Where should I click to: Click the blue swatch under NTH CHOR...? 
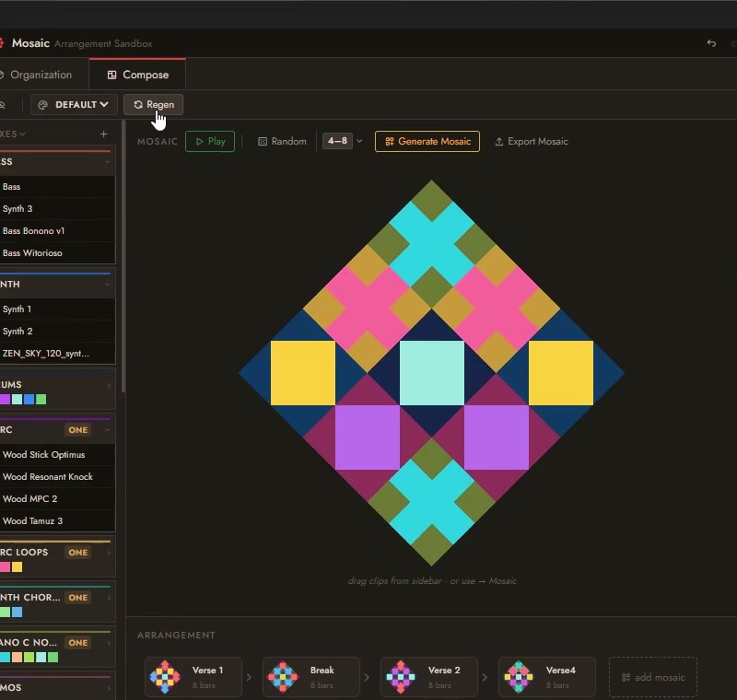click(17, 612)
